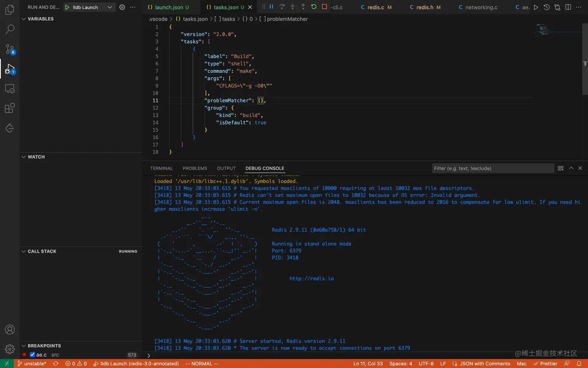Open the PROBLEMS panel tab
Viewport: 588px width, 368px height.
(x=195, y=168)
